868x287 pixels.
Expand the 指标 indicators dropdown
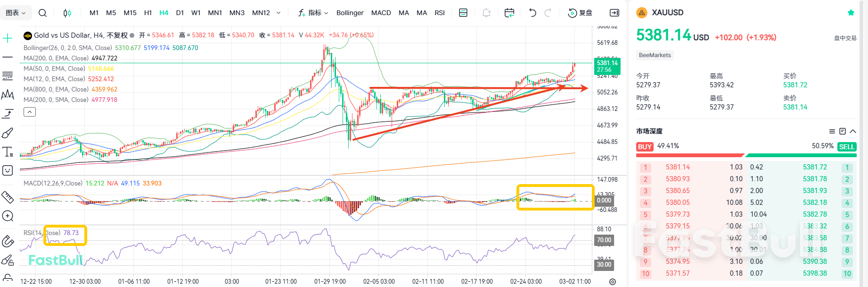pyautogui.click(x=313, y=13)
